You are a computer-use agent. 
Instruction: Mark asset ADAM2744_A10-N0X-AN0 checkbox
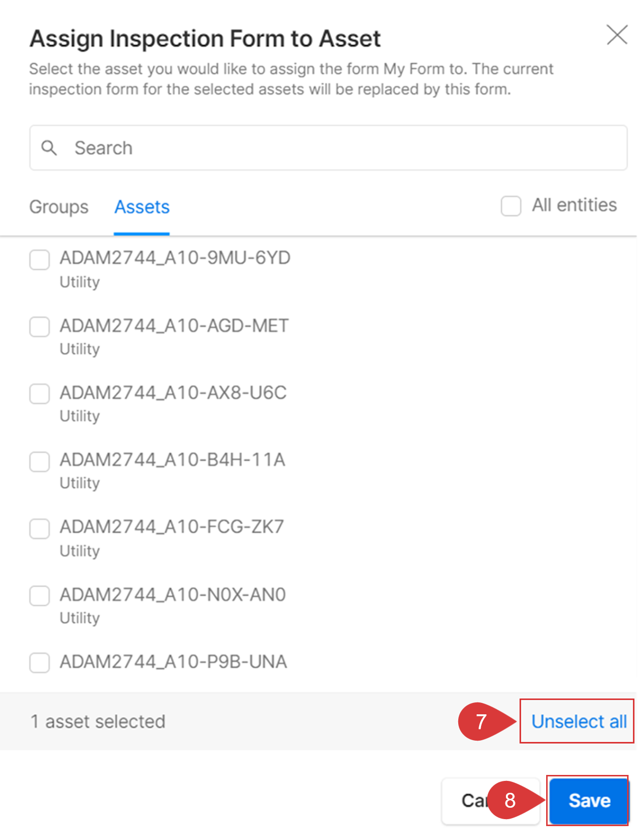[39, 596]
